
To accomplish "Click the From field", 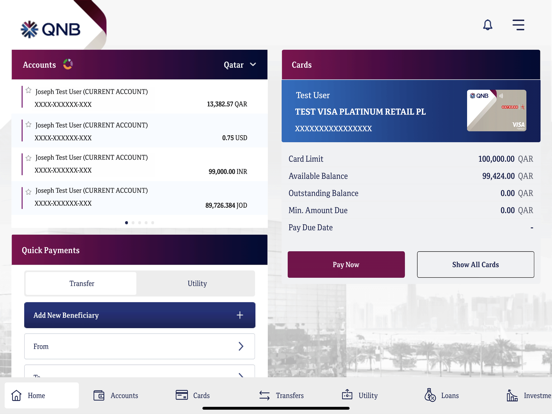I will point(140,346).
